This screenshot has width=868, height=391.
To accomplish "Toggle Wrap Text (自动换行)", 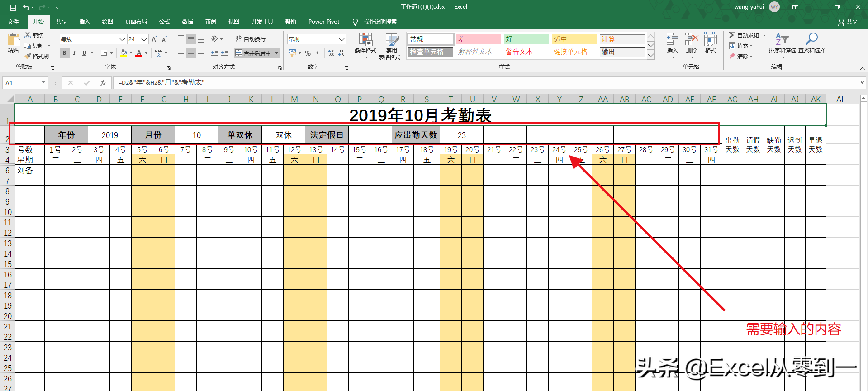I will point(251,39).
